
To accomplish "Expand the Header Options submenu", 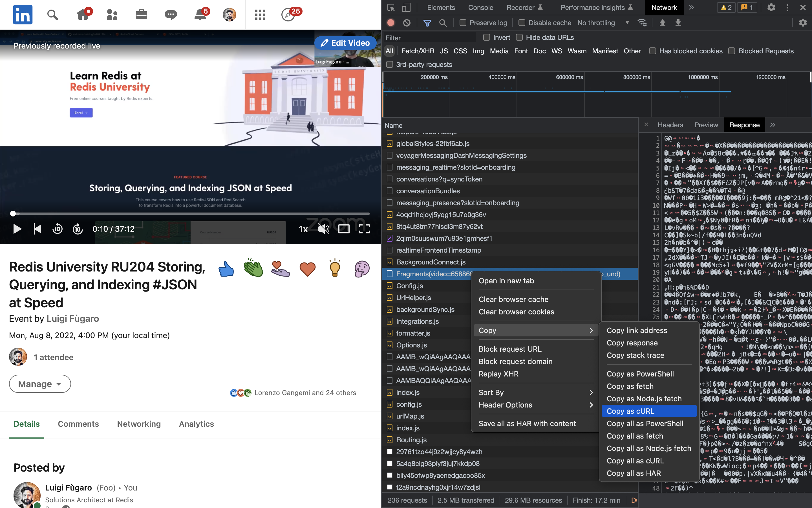I will (536, 405).
